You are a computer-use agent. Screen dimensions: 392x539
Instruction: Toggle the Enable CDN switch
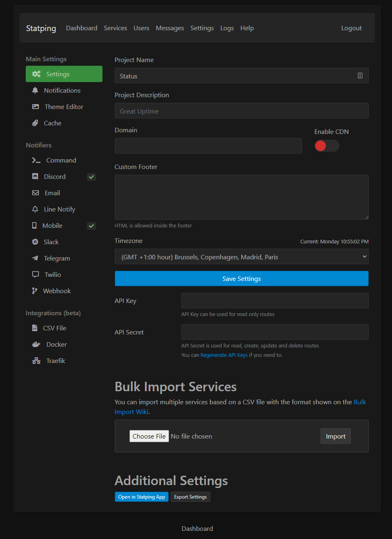click(327, 146)
